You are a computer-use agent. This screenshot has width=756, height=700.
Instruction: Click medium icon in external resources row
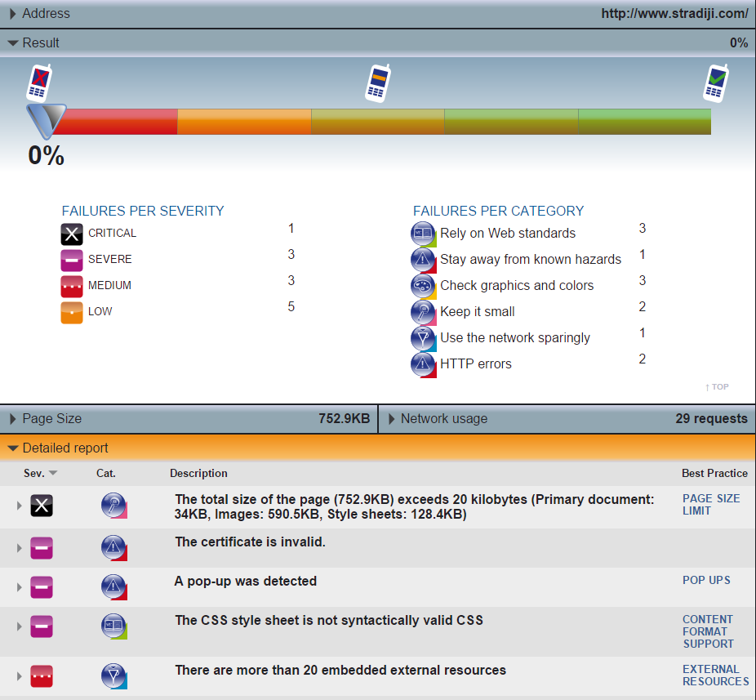[x=42, y=676]
